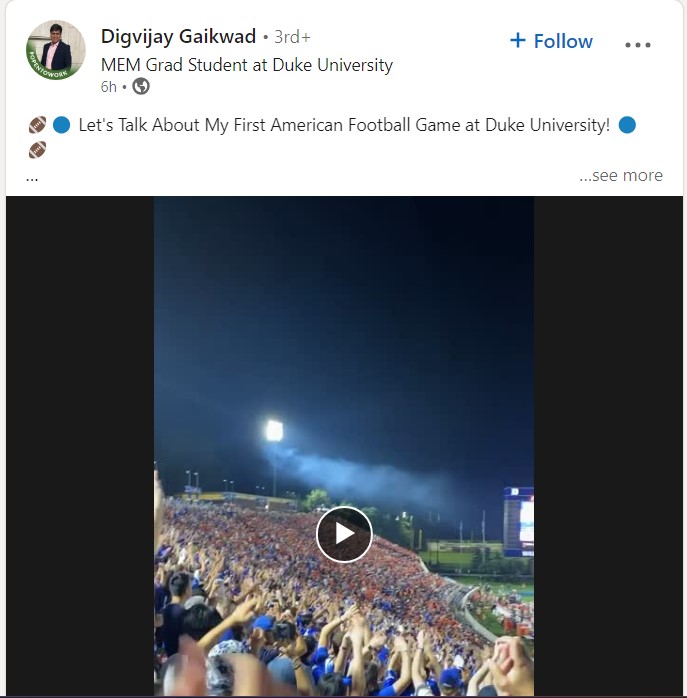Click the football emoji on the second line

37,150
